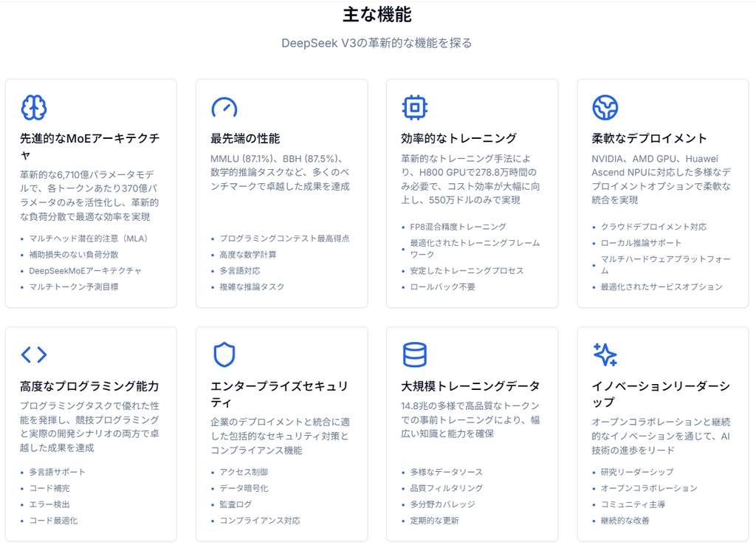Click description starting 14.8兆の多様で高品質なトークン
The width and height of the screenshot is (756, 548).
point(470,419)
